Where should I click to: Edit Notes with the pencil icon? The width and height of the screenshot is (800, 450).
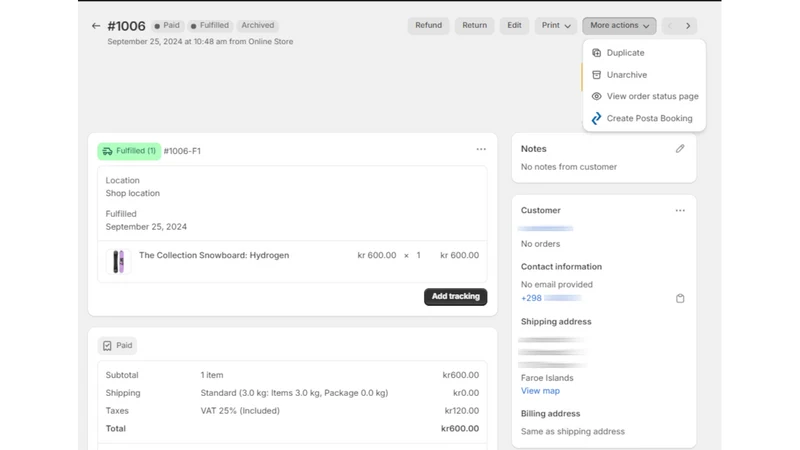coord(680,148)
